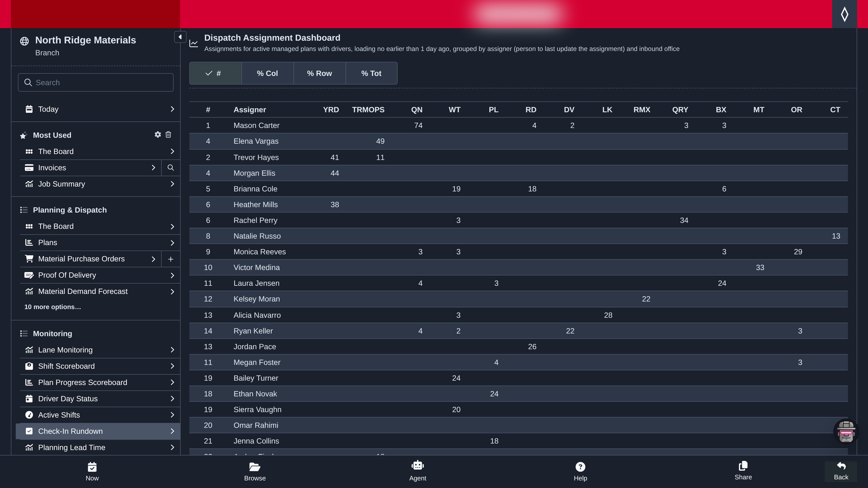The image size is (868, 488).
Task: Switch to % Col display mode
Action: [267, 73]
